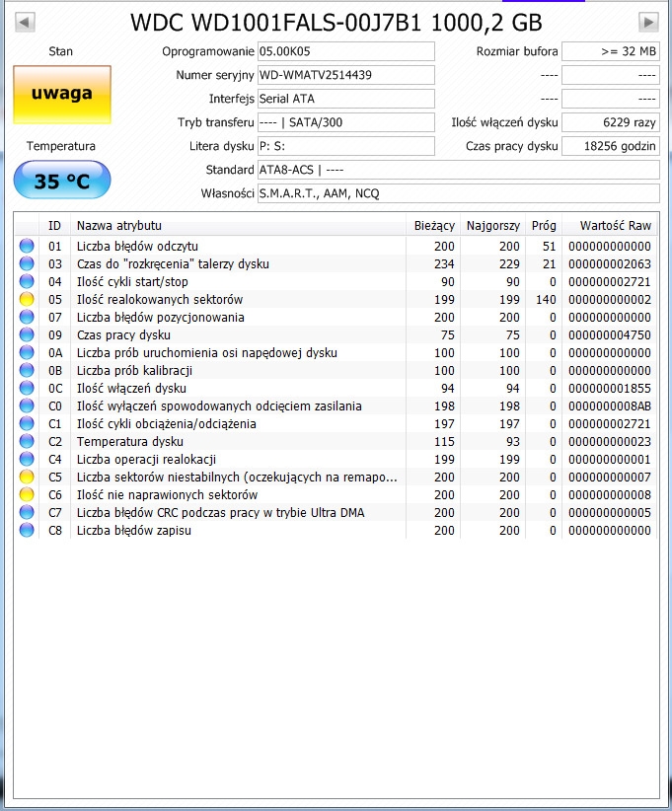The image size is (672, 811).
Task: Click the blue status icon for attribute 0B
Action: coord(27,370)
